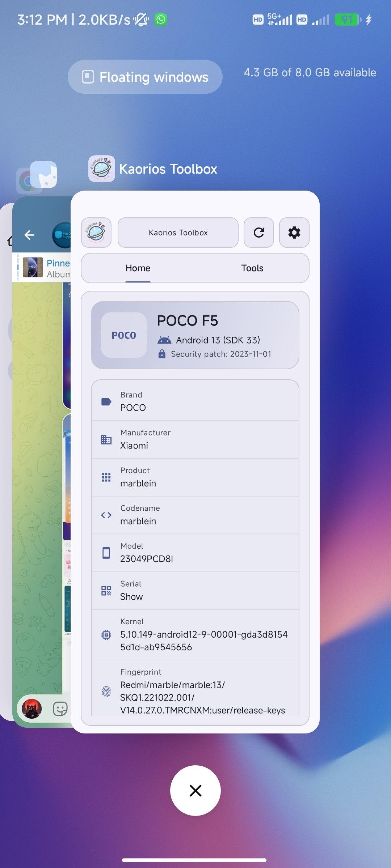Viewport: 391px width, 868px height.
Task: Tap the Codename marblein row
Action: [195, 515]
